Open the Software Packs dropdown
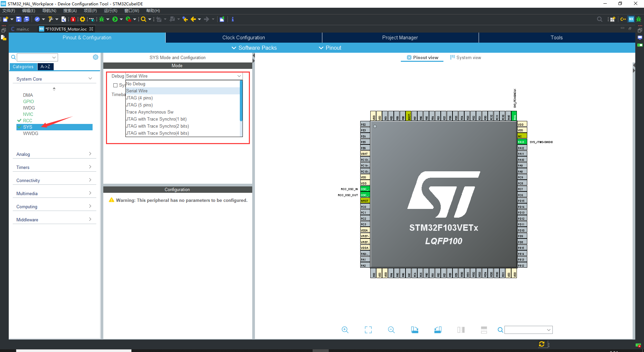Screen dimensions: 644x352 [254, 48]
